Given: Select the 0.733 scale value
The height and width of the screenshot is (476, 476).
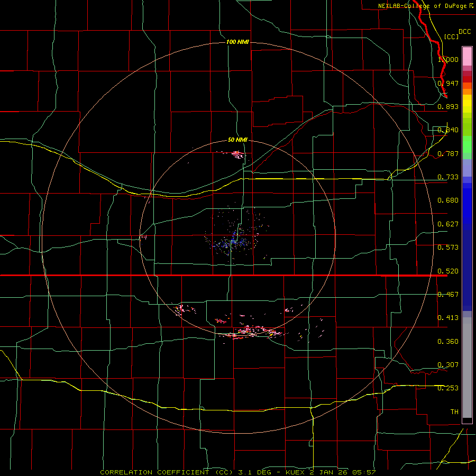Looking at the screenshot, I should 448,177.
